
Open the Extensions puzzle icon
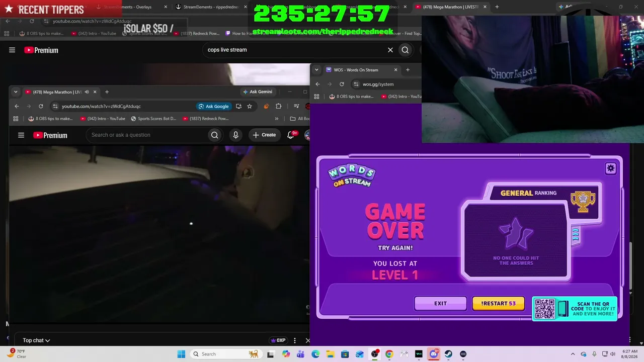pos(278,106)
